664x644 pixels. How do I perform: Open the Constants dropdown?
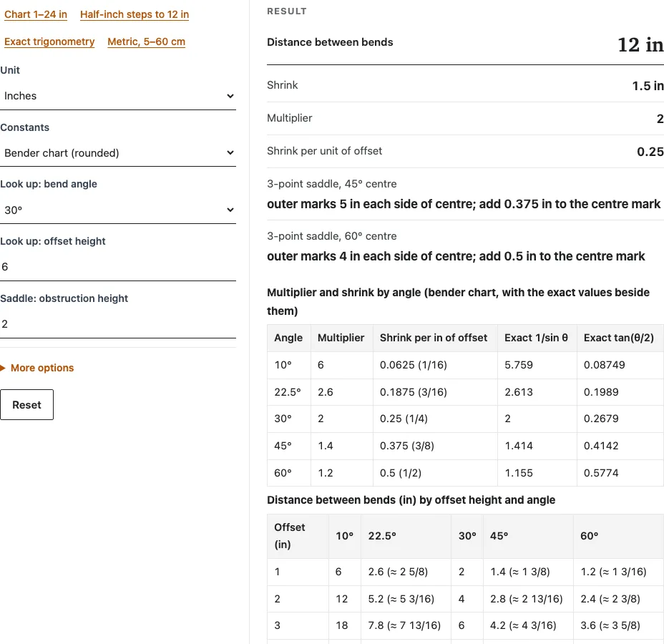118,153
